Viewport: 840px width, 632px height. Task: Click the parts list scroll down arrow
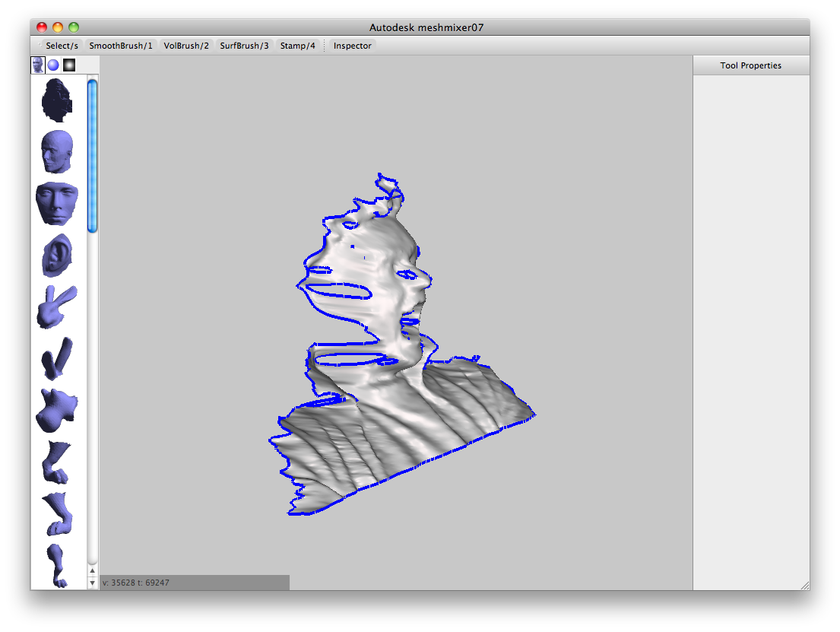92,583
